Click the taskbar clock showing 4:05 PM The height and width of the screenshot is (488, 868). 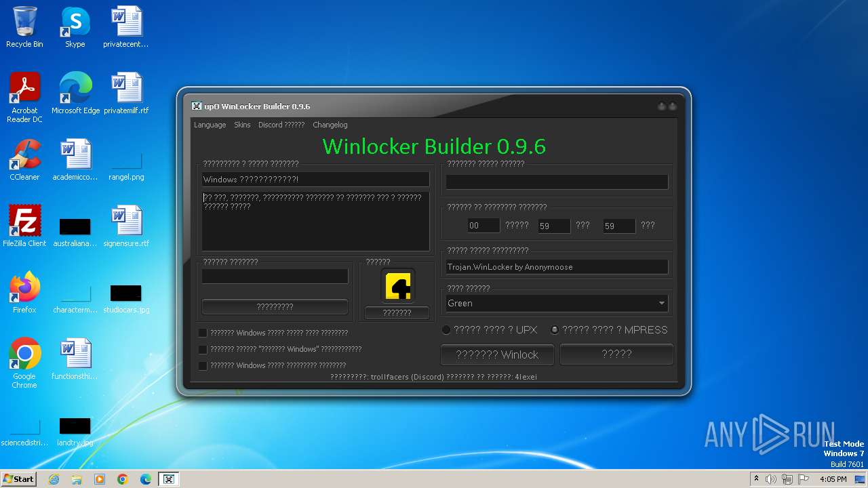tap(833, 479)
